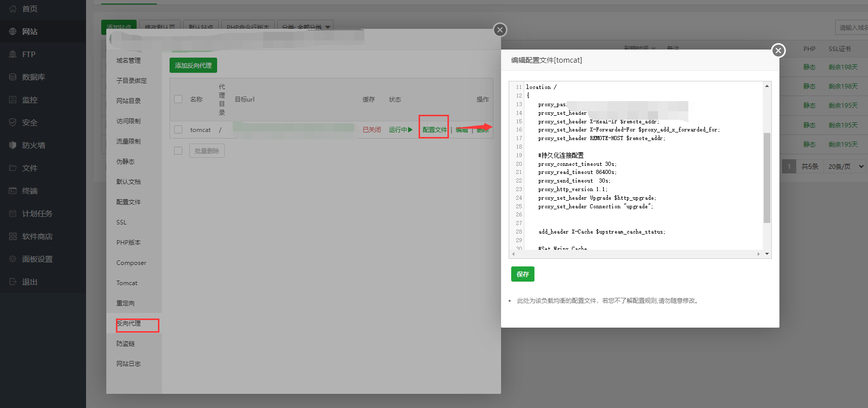Click the 到期时间 sort arrow

(x=653, y=49)
